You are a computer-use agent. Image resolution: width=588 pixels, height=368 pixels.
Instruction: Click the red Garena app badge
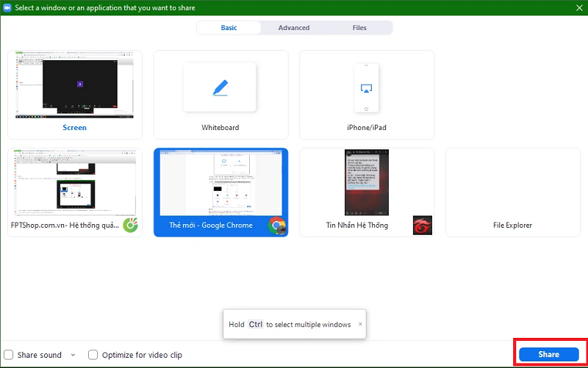pyautogui.click(x=422, y=226)
